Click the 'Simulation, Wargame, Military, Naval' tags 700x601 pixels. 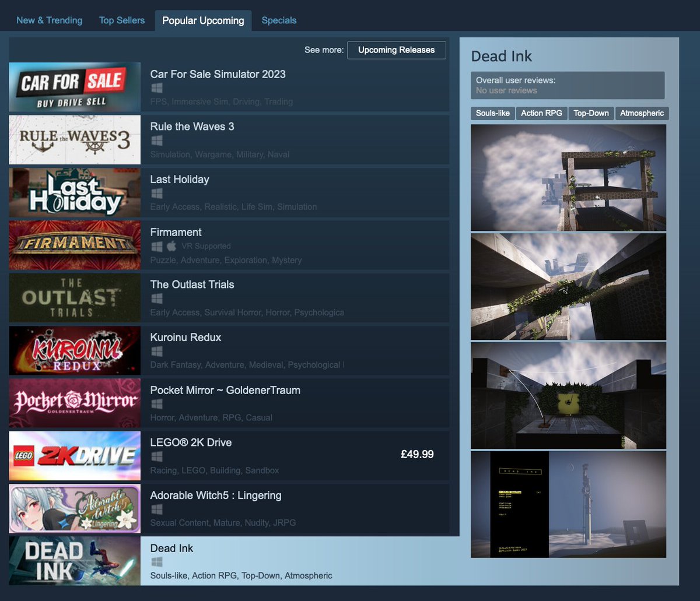pos(220,154)
